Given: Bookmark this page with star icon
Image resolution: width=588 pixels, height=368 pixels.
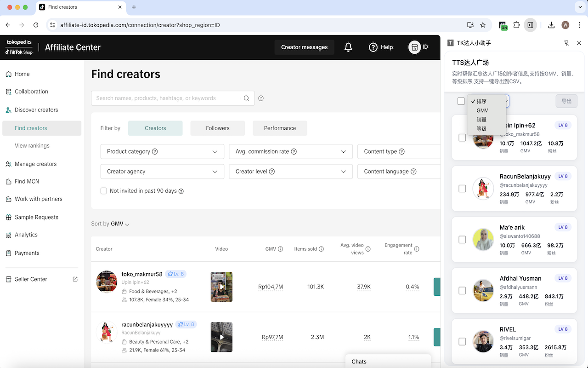Looking at the screenshot, I should (x=483, y=25).
